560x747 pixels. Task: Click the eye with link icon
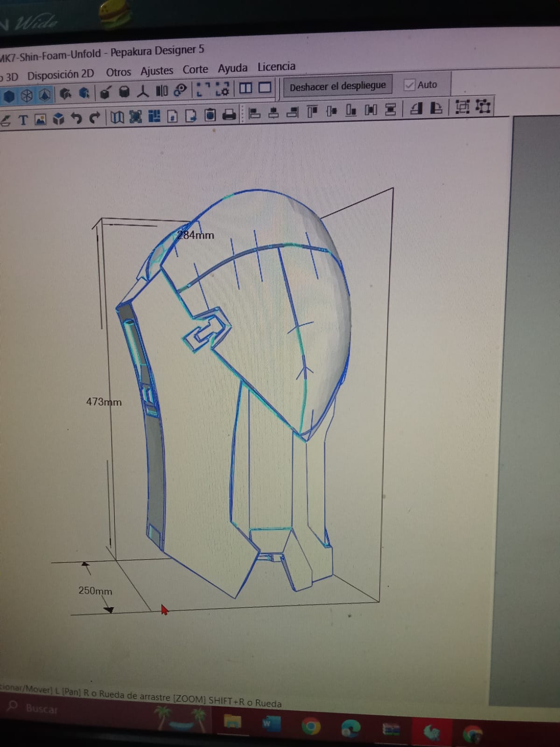coord(180,90)
